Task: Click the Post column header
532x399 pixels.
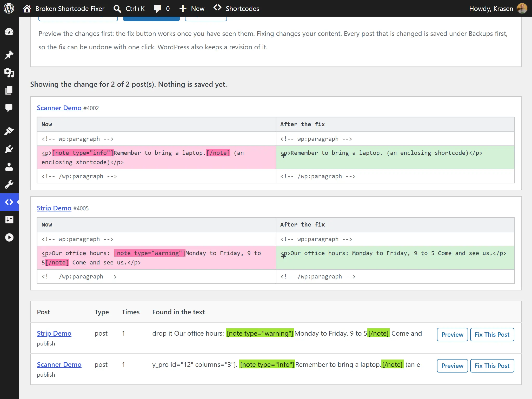Action: pyautogui.click(x=43, y=312)
